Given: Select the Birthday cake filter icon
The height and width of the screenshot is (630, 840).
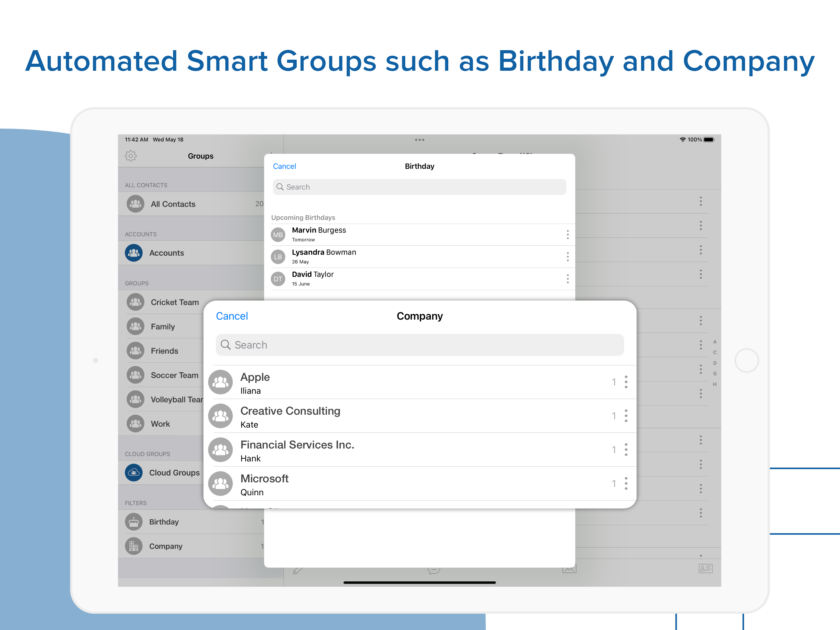Looking at the screenshot, I should click(134, 522).
